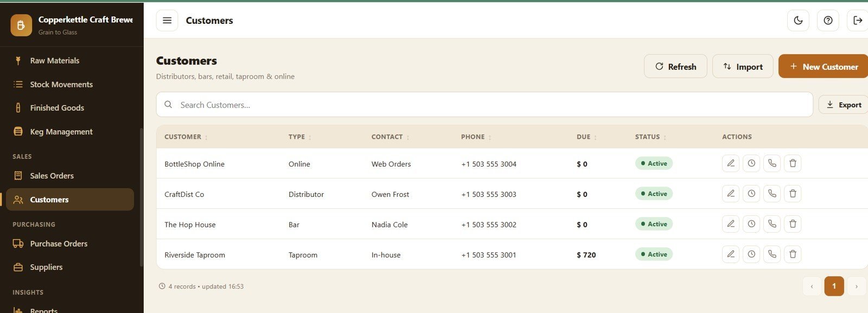
Task: Click the Active status badge for BottleShop Online
Action: click(654, 163)
